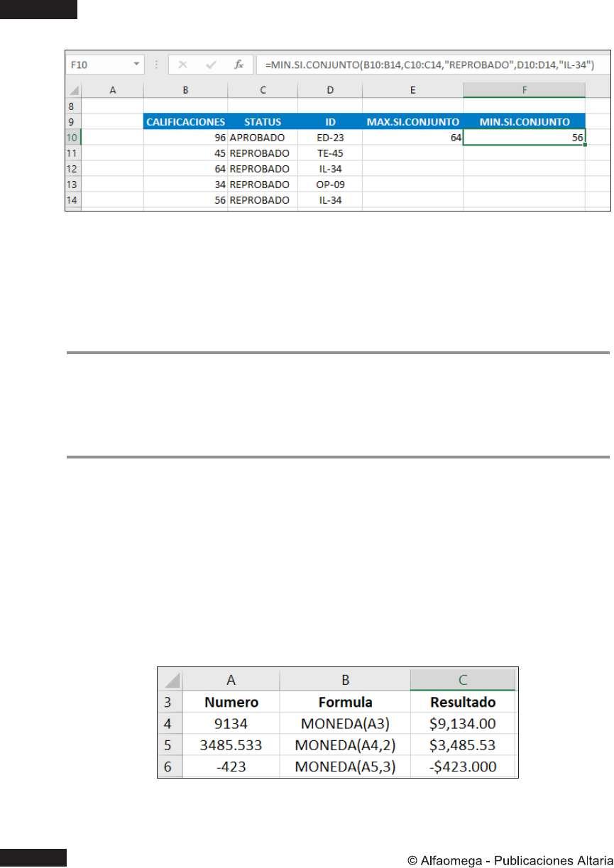Open the Name Box dropdown arrow
The image size is (614, 868).
tap(136, 65)
